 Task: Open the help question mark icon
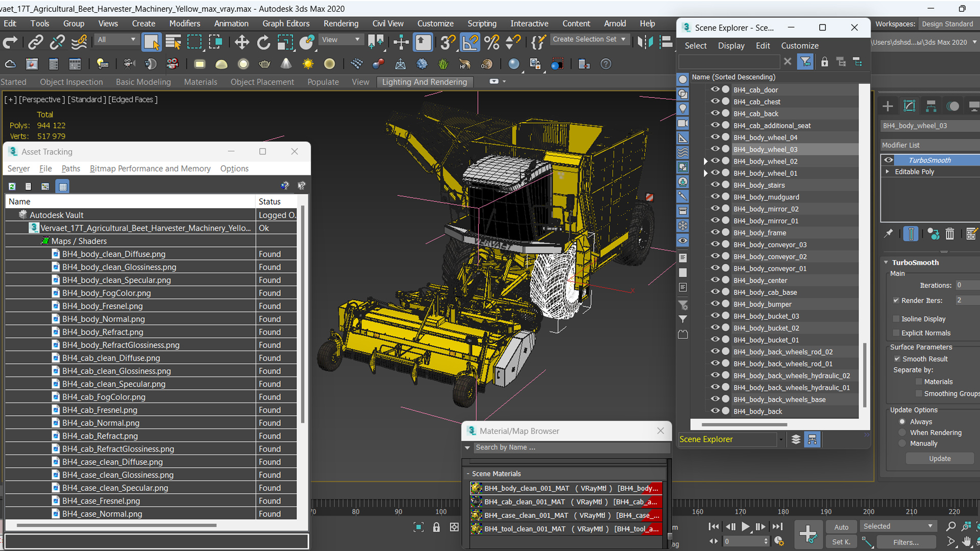606,64
